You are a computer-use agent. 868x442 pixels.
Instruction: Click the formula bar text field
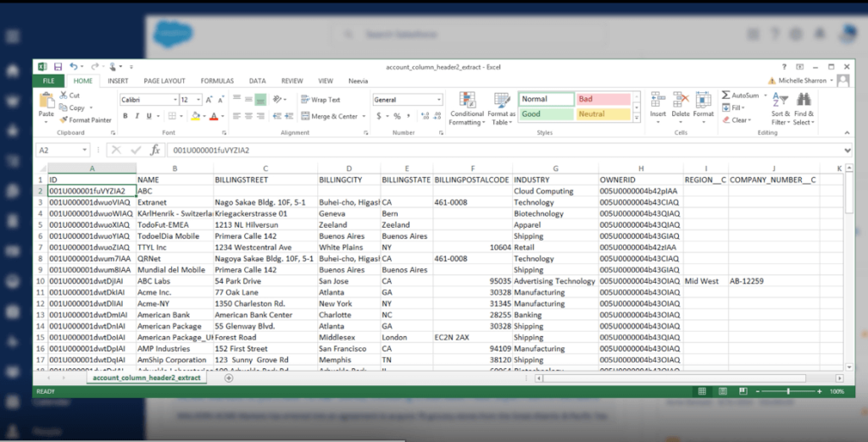[505, 150]
